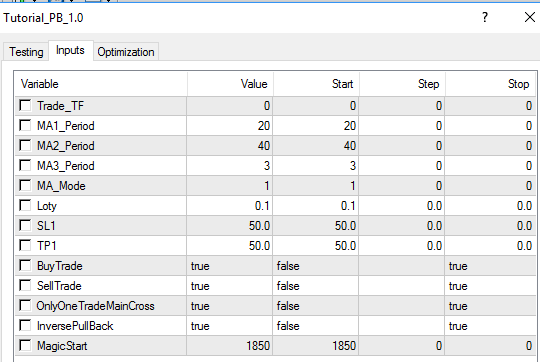Click the Step column header
The image size is (540, 362).
[402, 84]
